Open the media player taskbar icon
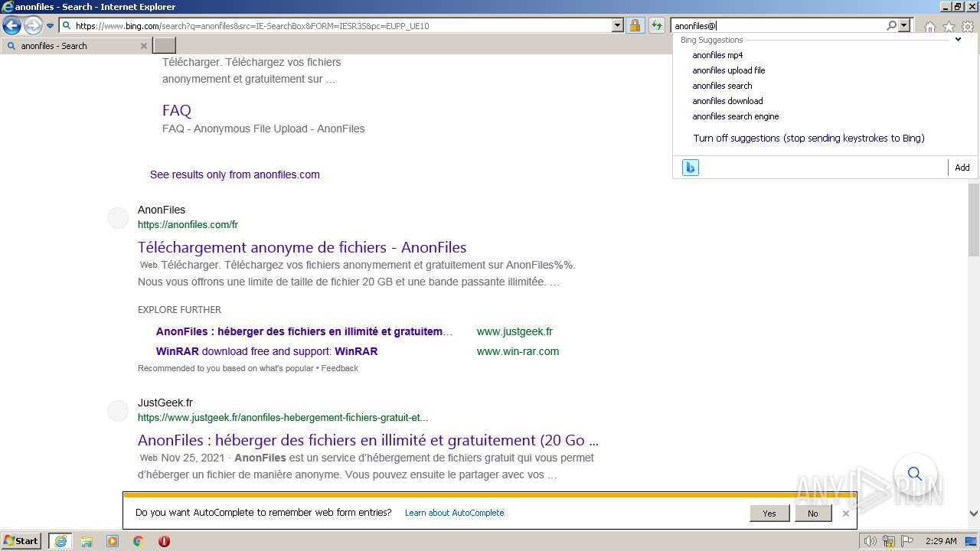The image size is (980, 551). [x=113, y=541]
